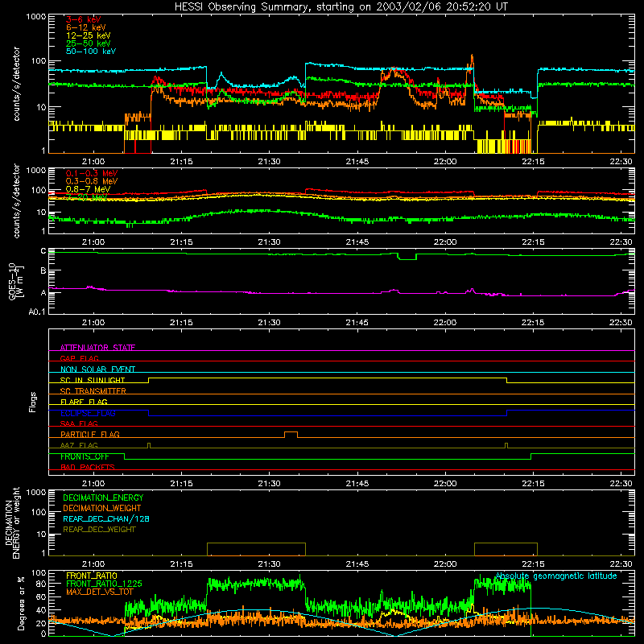The image size is (644, 644).
Task: Click the yellow 12-25 keV legend label
Action: (x=89, y=35)
